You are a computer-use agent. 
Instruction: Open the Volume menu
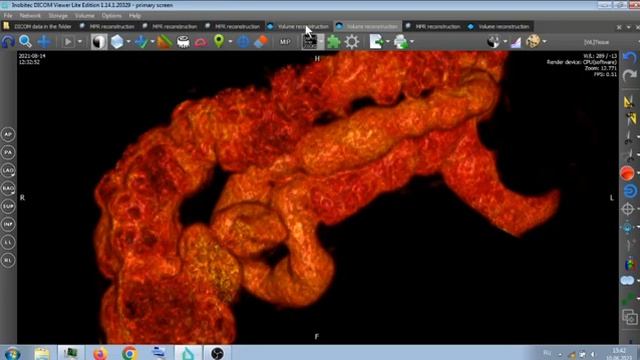(85, 16)
